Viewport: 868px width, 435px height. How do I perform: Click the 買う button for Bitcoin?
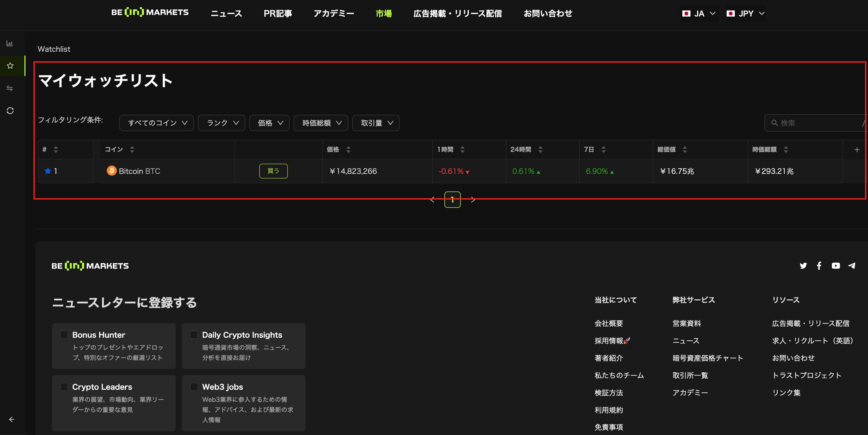(273, 171)
